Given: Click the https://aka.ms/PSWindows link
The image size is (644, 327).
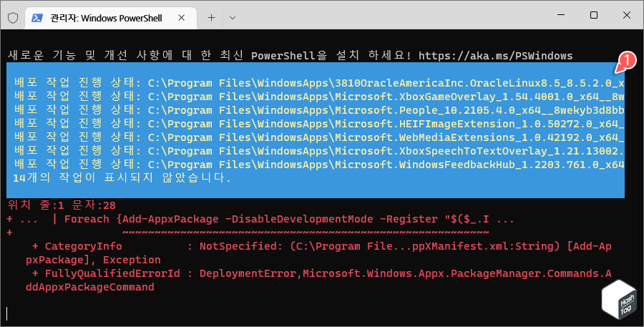Looking at the screenshot, I should pyautogui.click(x=495, y=56).
